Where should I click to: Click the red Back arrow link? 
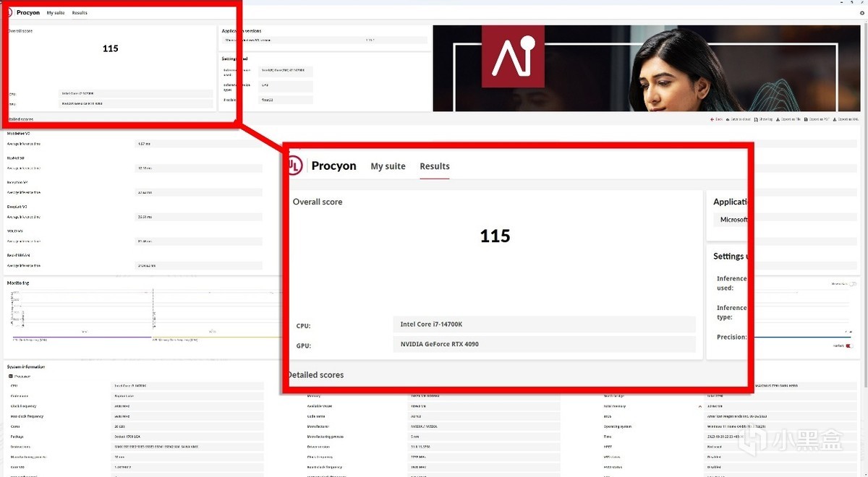coord(716,119)
